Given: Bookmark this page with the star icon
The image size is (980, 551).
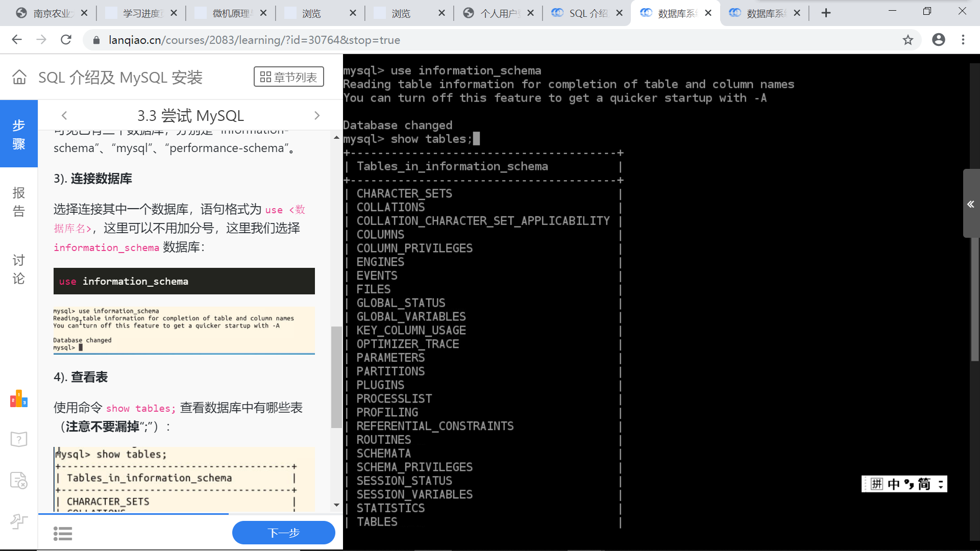Looking at the screenshot, I should [x=908, y=40].
